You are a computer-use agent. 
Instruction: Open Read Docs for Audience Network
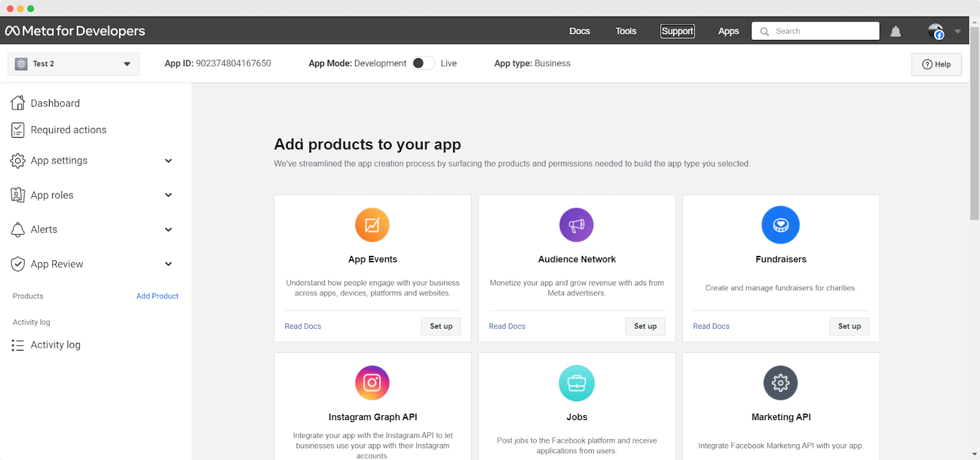(507, 326)
